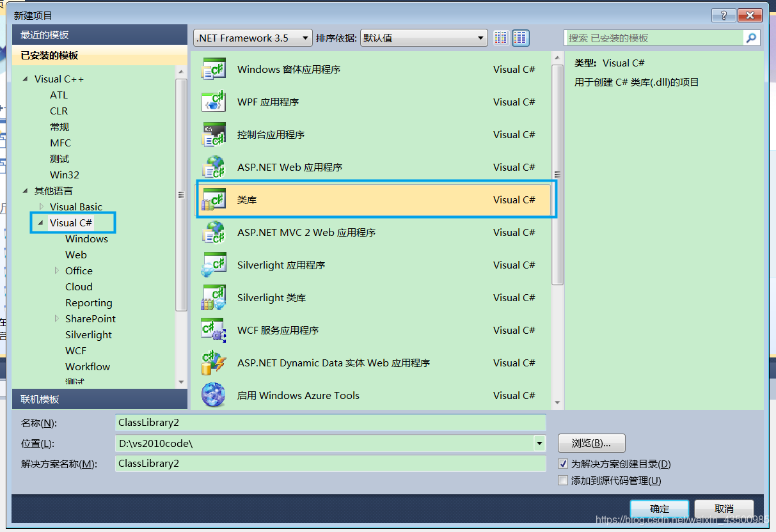Viewport: 776px width, 532px height.
Task: Select the 控制台应用程序 template row
Action: (374, 134)
